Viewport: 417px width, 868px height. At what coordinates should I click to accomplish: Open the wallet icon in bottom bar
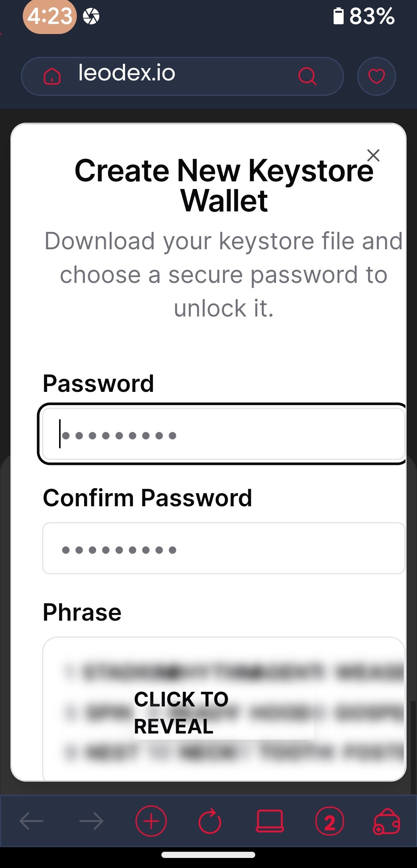point(386,821)
